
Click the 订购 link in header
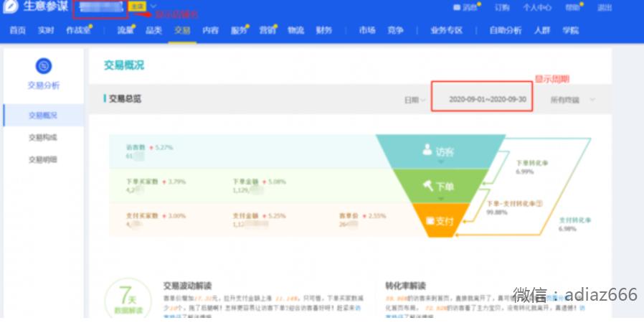502,7
